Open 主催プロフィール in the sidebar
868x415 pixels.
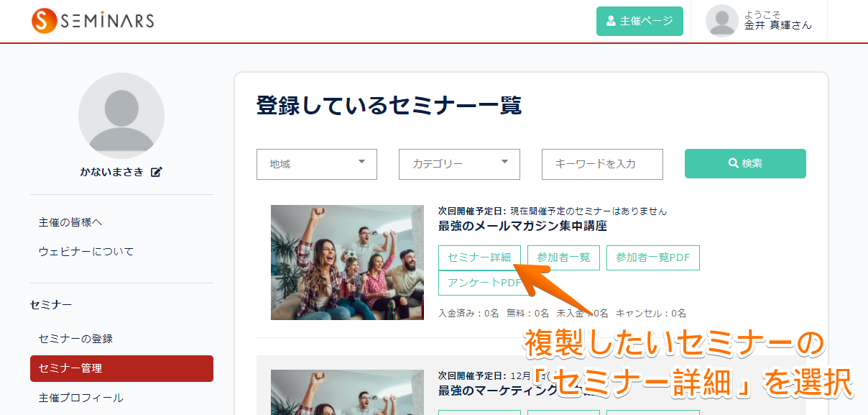(x=80, y=398)
